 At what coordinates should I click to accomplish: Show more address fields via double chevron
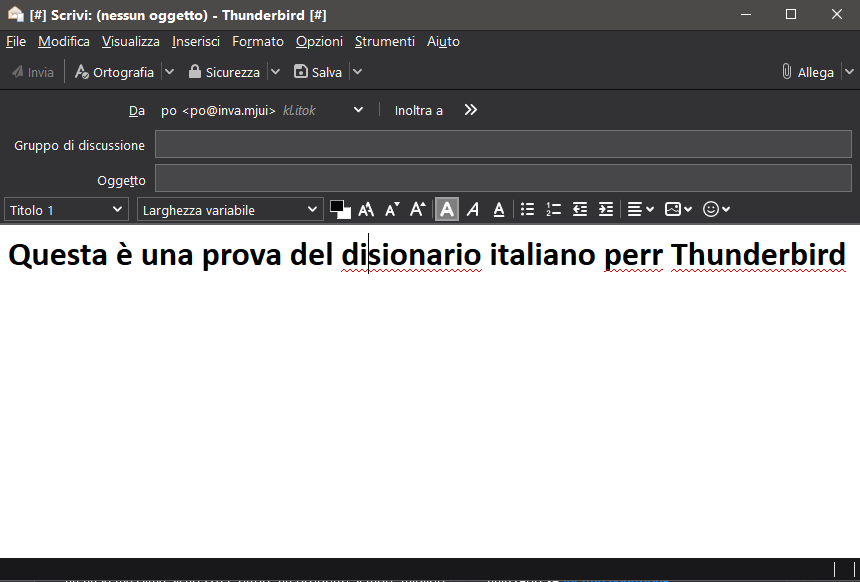tap(471, 110)
